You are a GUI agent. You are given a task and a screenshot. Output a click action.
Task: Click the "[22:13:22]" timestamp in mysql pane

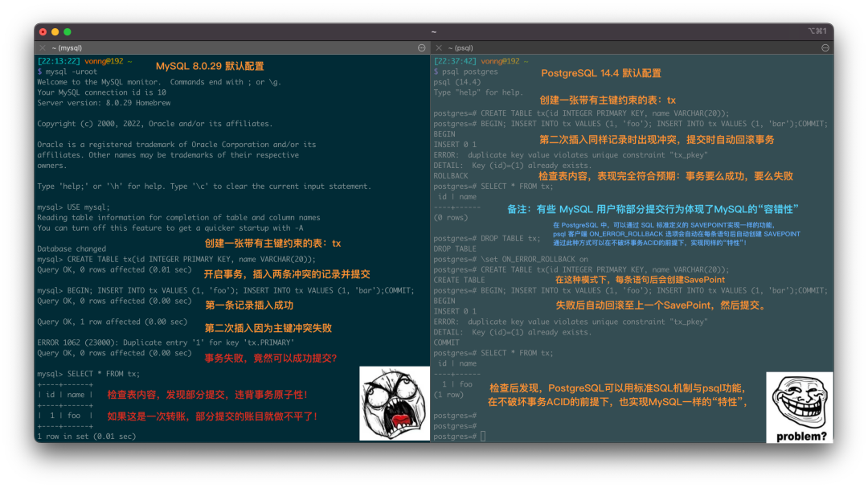[x=59, y=61]
